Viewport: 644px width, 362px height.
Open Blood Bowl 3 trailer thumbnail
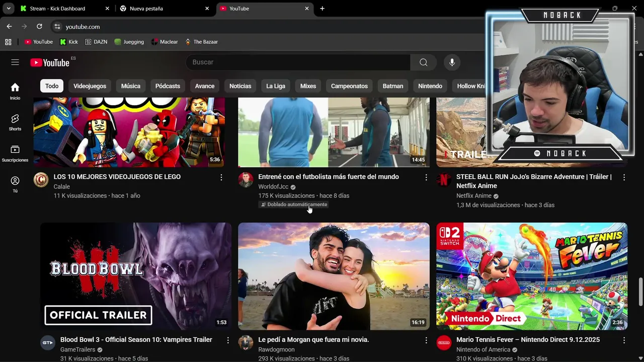136,276
